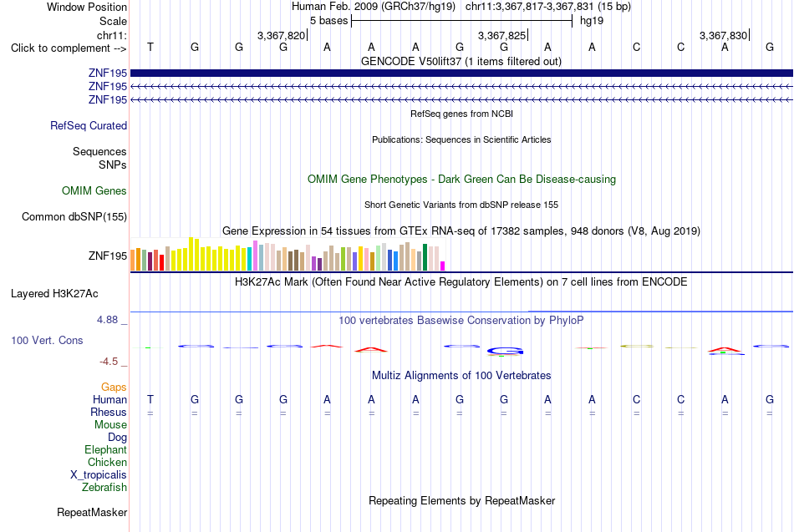The height and width of the screenshot is (532, 794).
Task: Click the -4.5 PhyloP lower scale value
Action: [109, 362]
